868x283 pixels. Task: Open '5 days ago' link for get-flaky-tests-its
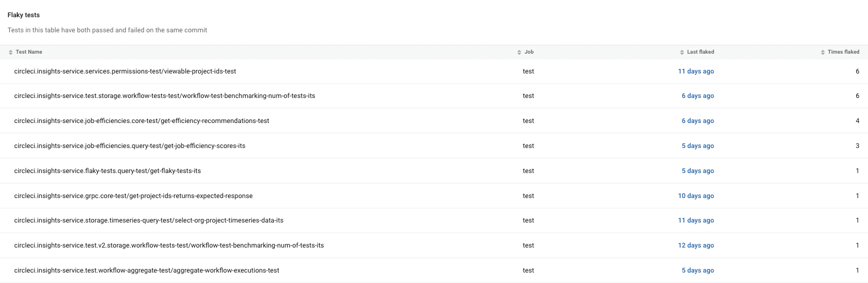point(698,171)
